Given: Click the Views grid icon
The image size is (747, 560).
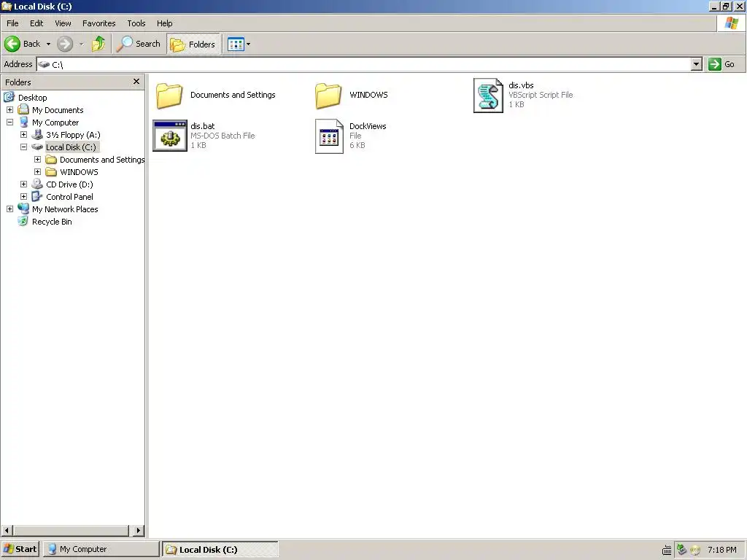Looking at the screenshot, I should pyautogui.click(x=236, y=44).
